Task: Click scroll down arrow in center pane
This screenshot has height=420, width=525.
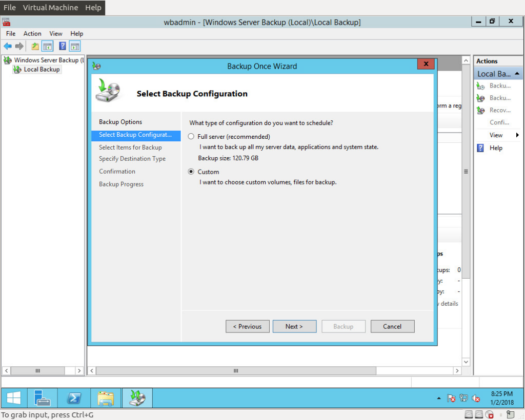Action: (466, 362)
